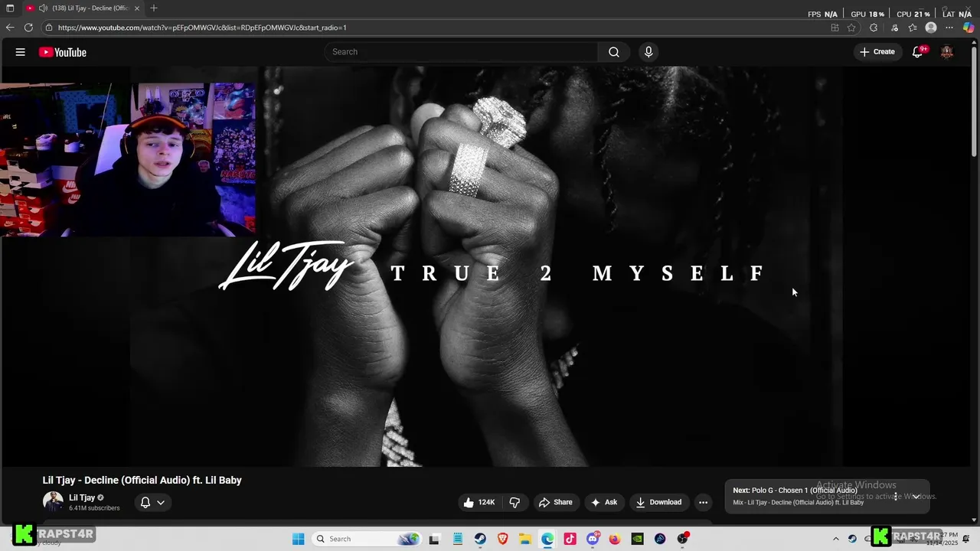This screenshot has width=980, height=551.
Task: Open the browser profile icon
Action: [931, 28]
